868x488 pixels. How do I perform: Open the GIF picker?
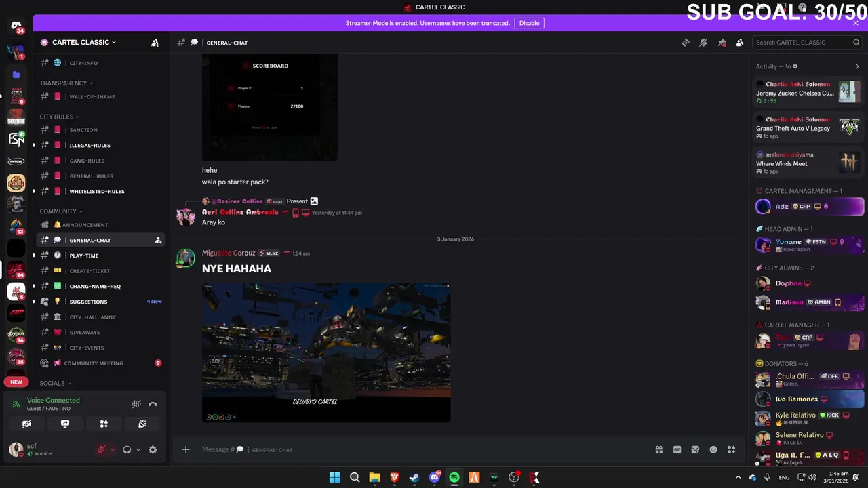pyautogui.click(x=677, y=449)
